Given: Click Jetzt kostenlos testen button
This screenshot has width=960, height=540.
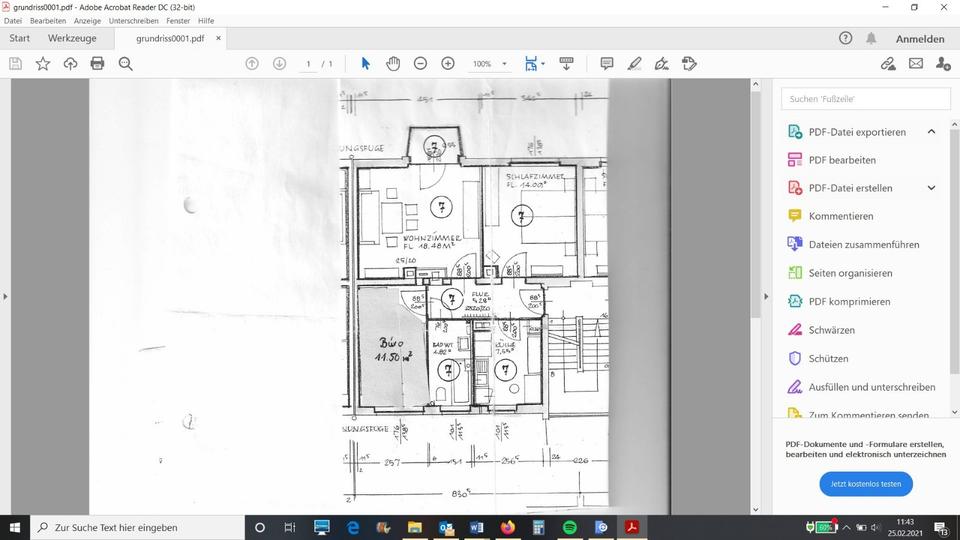Looking at the screenshot, I should coord(865,484).
